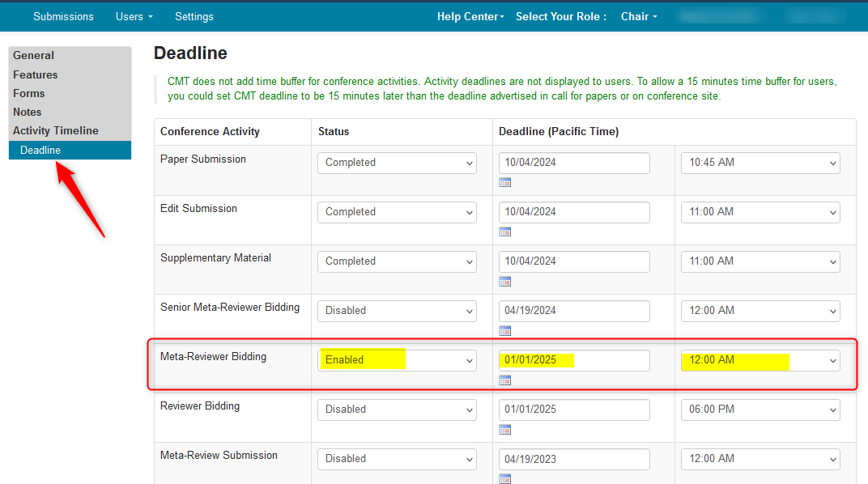The image size is (868, 484).
Task: Open Settings in top navigation
Action: click(194, 17)
